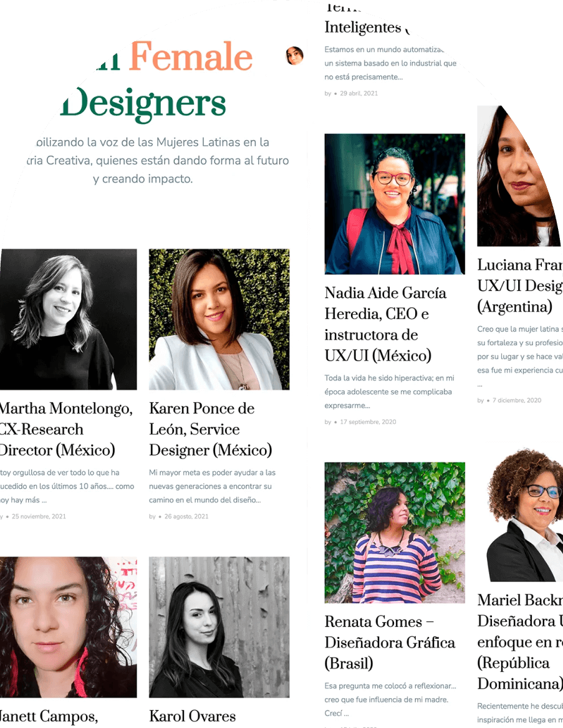Image resolution: width=563 pixels, height=728 pixels.
Task: Open Renata Gomes photo with ivy wall
Action: (395, 532)
